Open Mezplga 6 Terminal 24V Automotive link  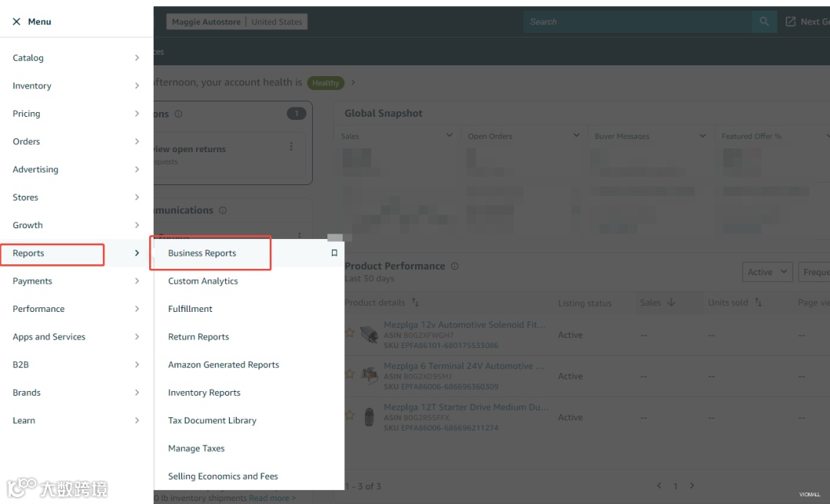tap(463, 366)
